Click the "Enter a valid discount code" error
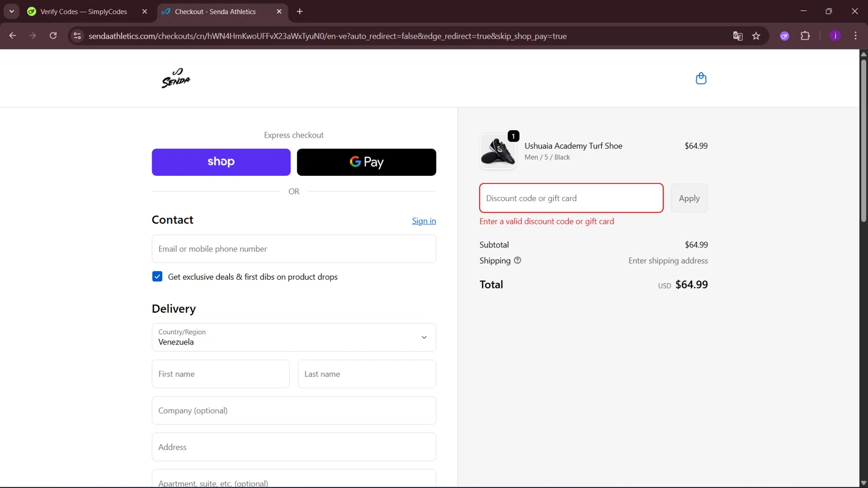 (x=547, y=221)
